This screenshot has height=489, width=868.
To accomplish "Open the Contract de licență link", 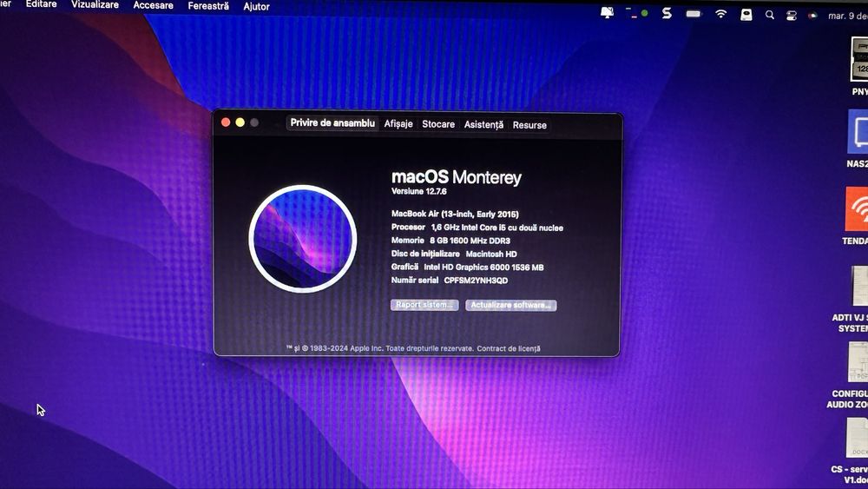I will coord(508,348).
